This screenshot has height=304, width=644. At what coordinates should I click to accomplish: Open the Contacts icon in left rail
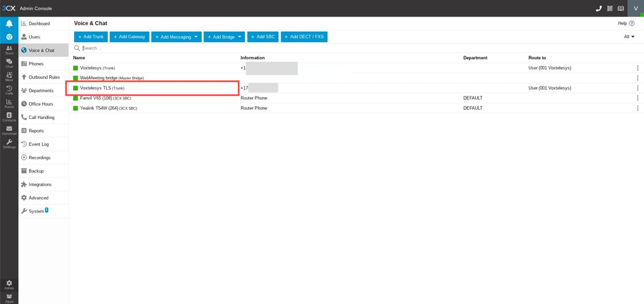tap(9, 117)
